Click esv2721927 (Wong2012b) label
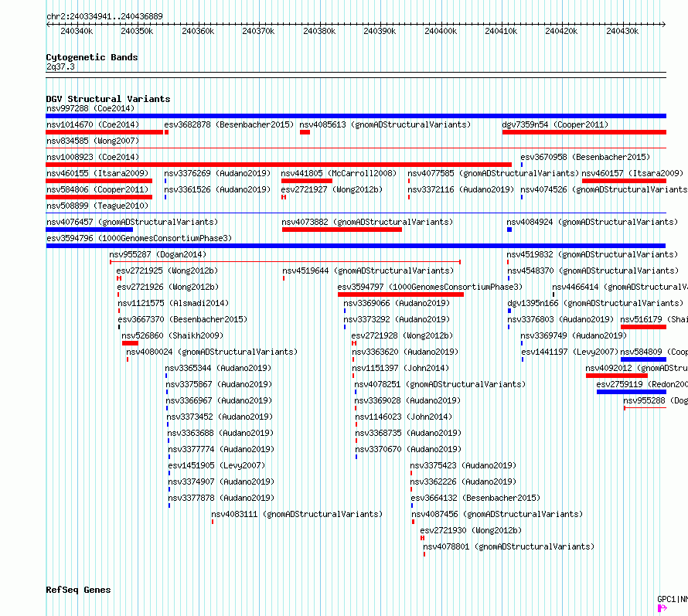Viewport: 688px width, 616px height. pyautogui.click(x=332, y=189)
